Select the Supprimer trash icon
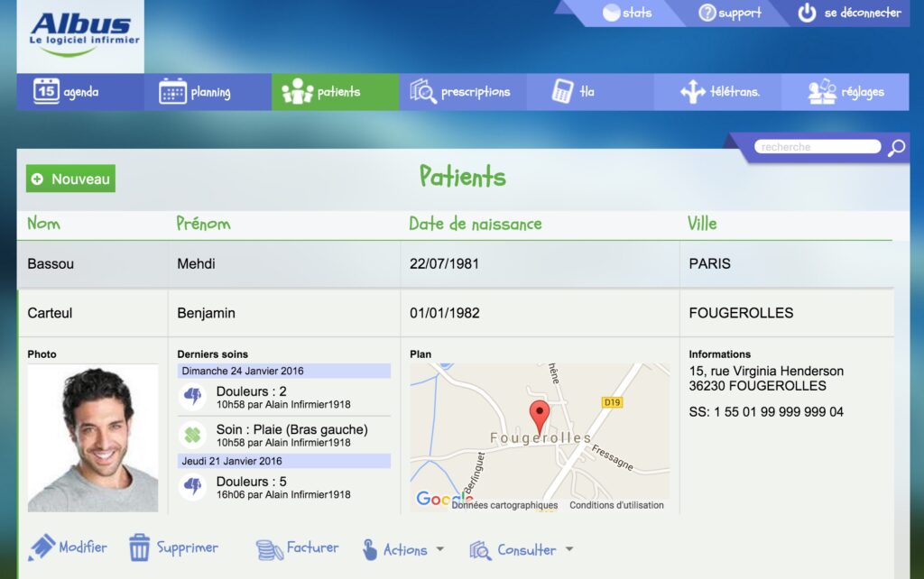 [x=141, y=548]
